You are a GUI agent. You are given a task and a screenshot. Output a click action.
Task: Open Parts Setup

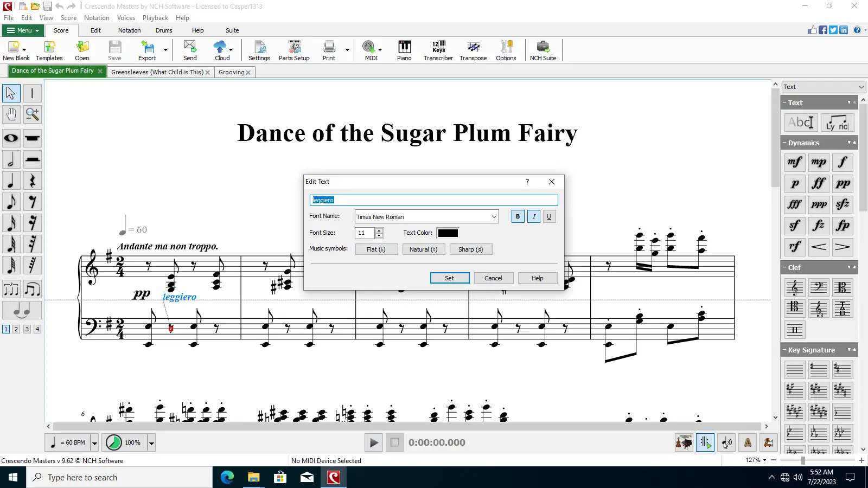point(294,50)
